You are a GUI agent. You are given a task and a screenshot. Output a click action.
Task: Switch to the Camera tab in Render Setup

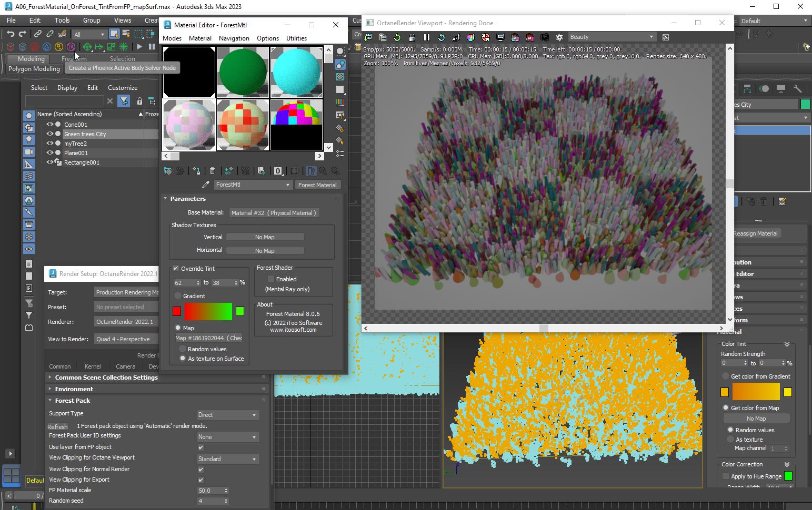coord(125,366)
